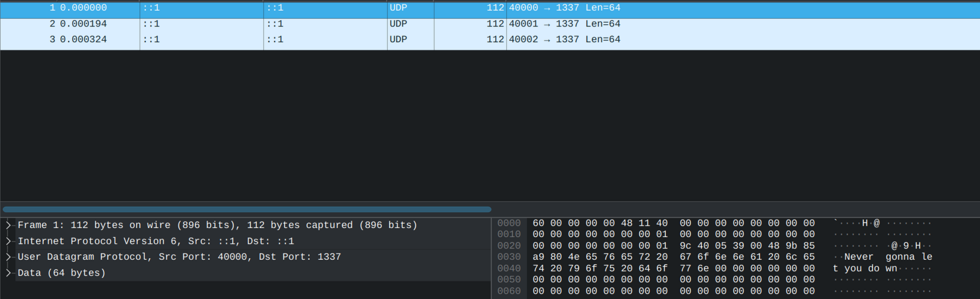
Task: Click the horizontal scrollbar below packet list
Action: tap(246, 209)
